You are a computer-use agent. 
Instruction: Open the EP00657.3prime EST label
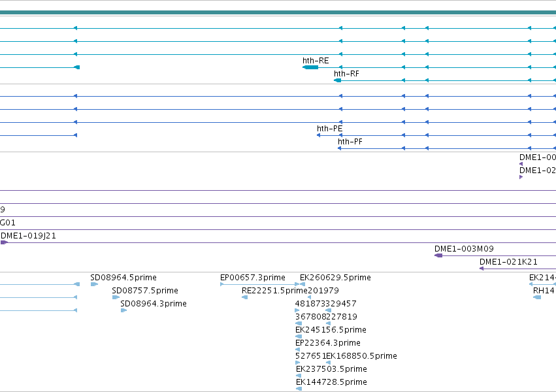point(253,278)
